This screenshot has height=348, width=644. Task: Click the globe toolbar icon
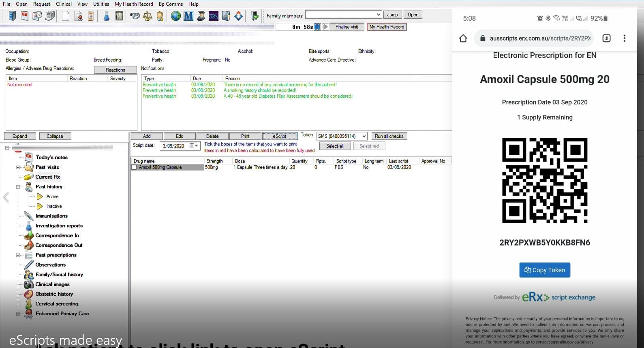(x=176, y=16)
